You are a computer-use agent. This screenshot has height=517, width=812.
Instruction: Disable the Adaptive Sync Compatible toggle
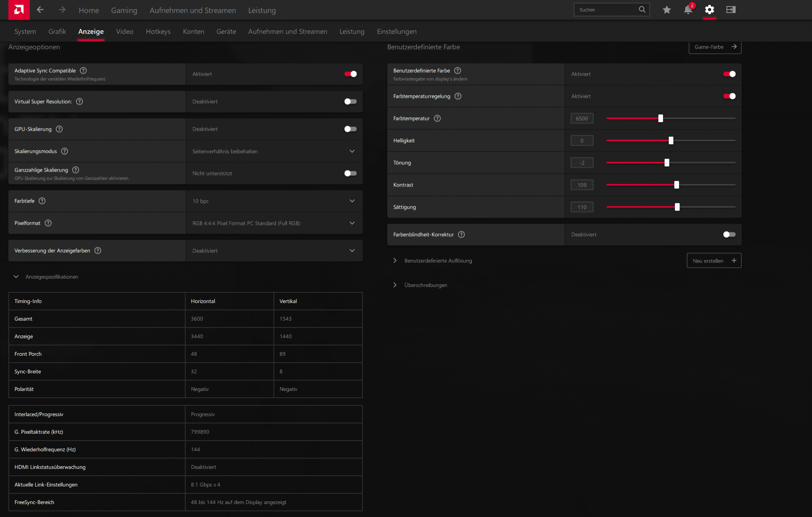350,74
